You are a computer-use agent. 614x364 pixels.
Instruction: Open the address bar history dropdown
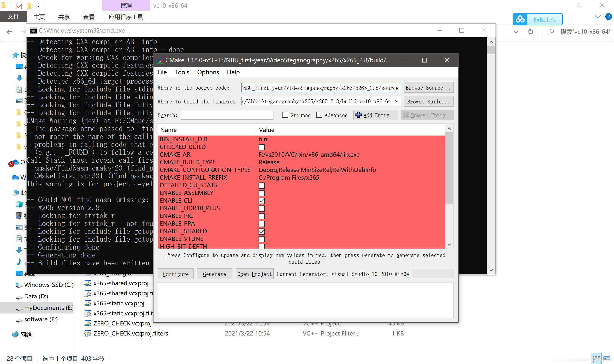(x=516, y=32)
